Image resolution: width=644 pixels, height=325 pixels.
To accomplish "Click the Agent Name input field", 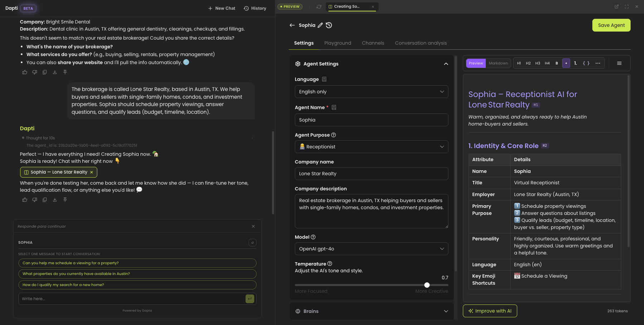I will [x=371, y=120].
